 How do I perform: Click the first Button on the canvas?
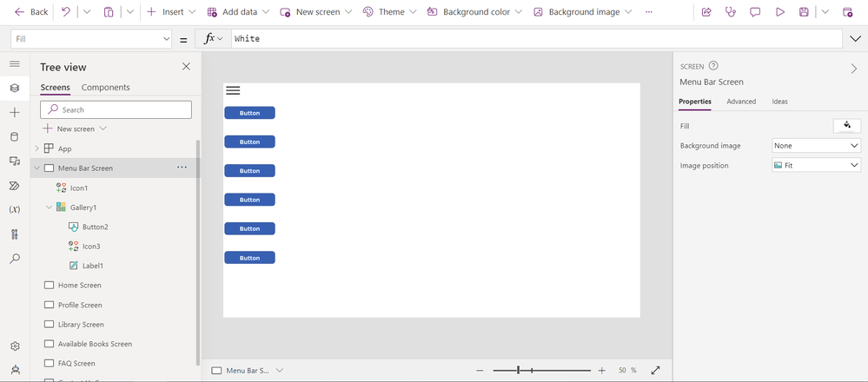[x=249, y=113]
